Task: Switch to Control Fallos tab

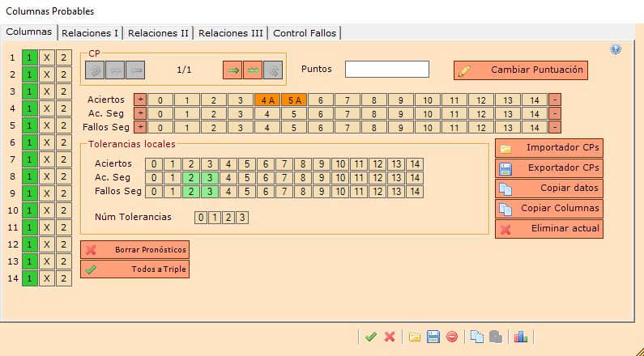Action: click(x=305, y=33)
